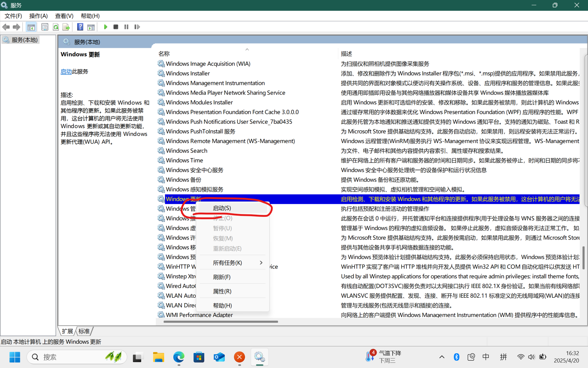
Task: Click the Stop Service toolbar icon
Action: point(116,27)
